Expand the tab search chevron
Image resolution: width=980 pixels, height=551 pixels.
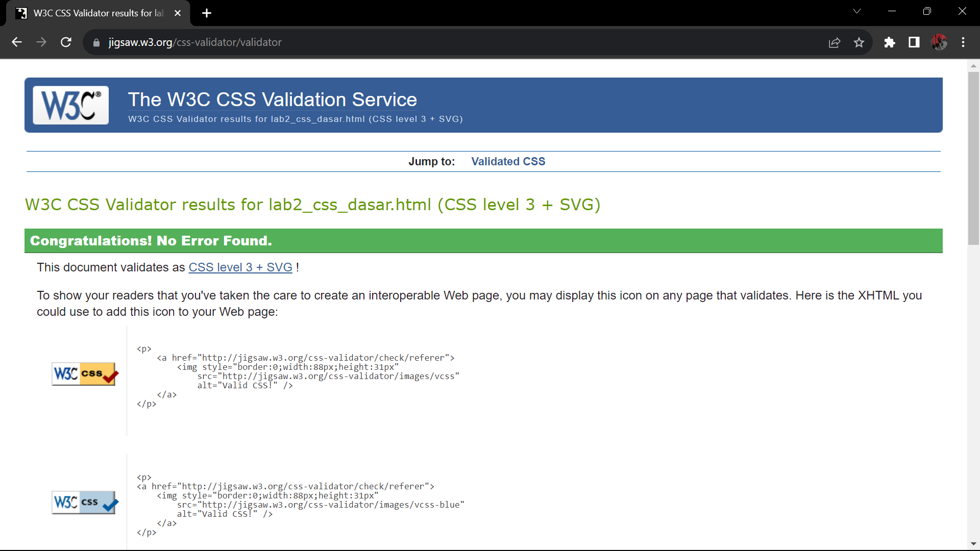coord(857,11)
